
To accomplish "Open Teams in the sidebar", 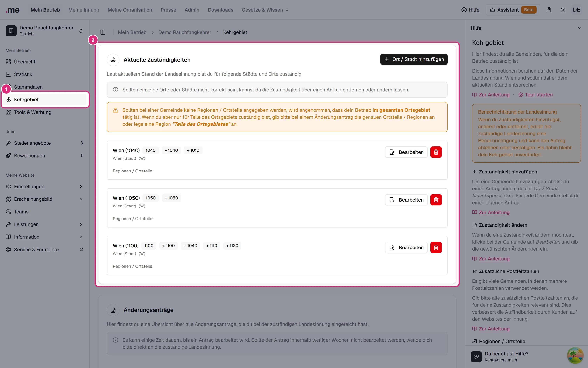I will [x=45, y=212].
